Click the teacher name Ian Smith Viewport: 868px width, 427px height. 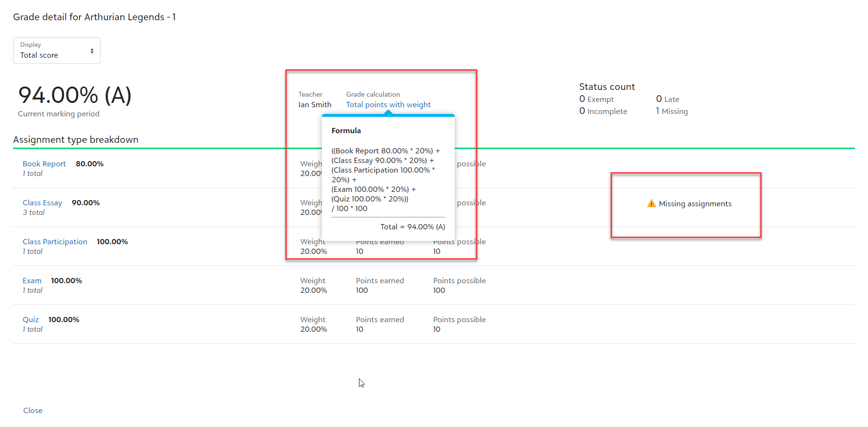(315, 104)
